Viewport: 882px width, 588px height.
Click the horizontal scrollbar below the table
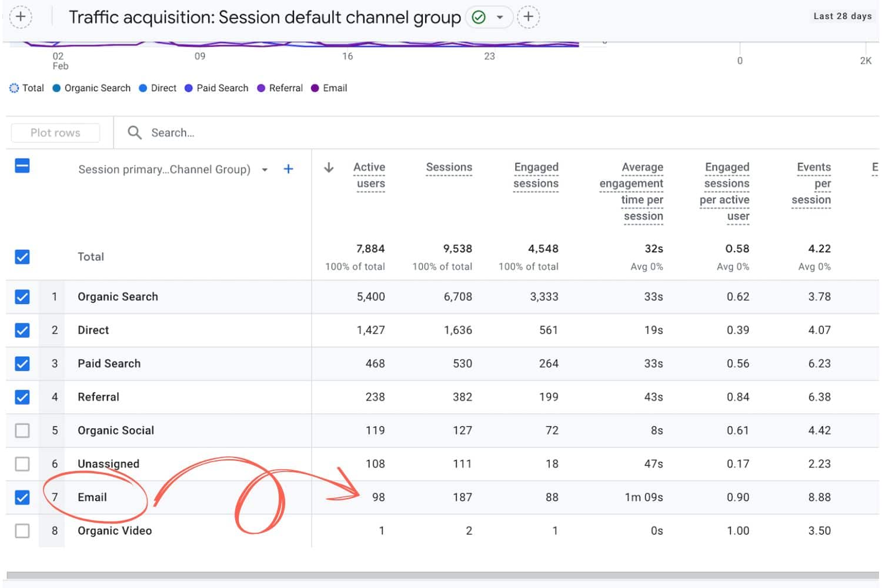[442, 575]
